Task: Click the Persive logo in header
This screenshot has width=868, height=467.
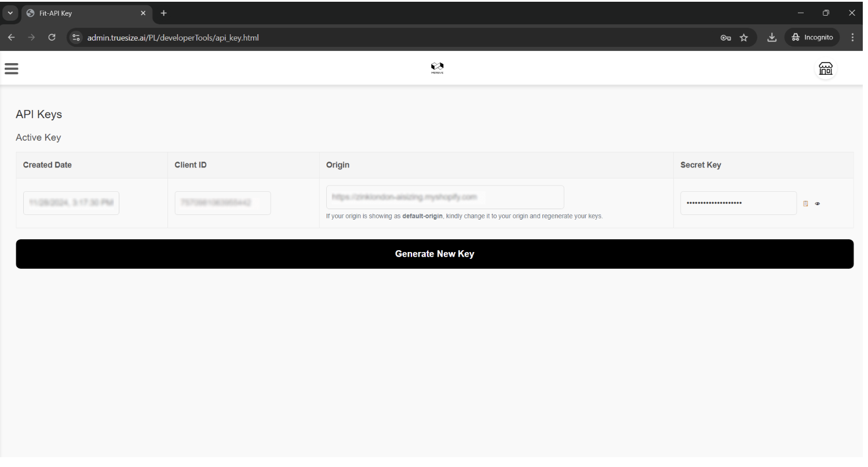Action: pos(437,68)
